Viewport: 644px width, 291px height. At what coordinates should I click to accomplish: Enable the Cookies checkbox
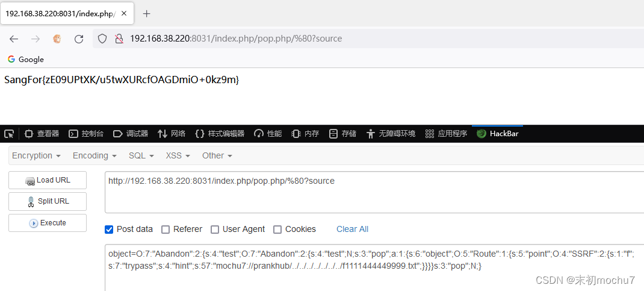[277, 230]
